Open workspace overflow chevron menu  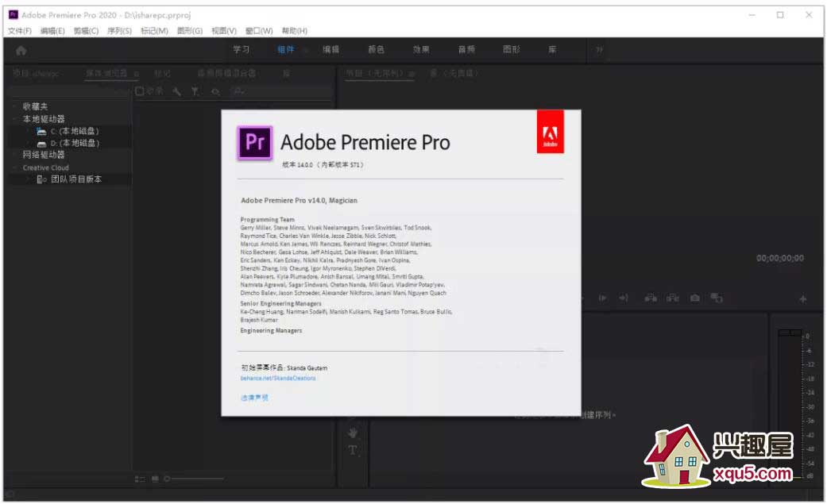599,49
